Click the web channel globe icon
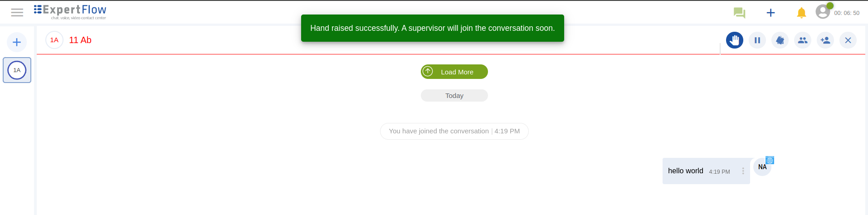 [770, 160]
